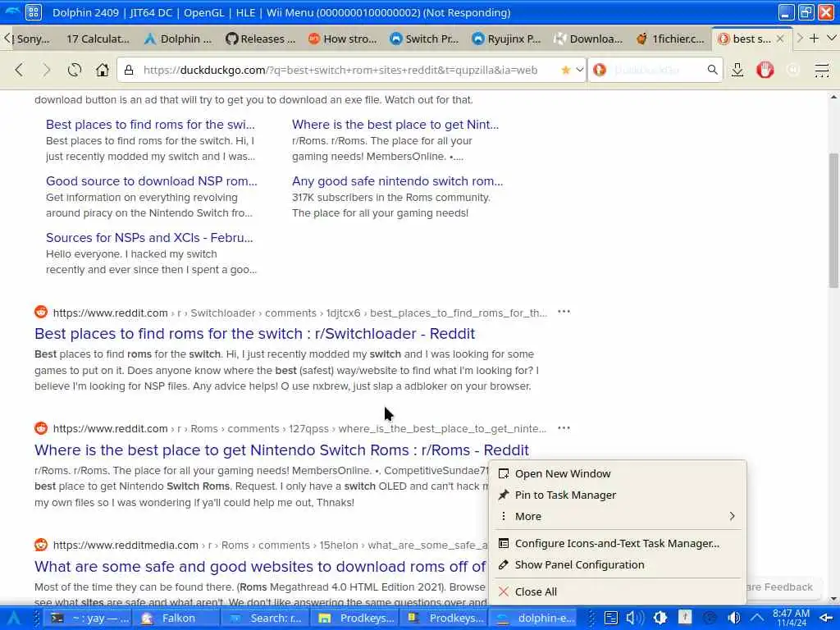
Task: Switch to the 'Releases ...' GitHub tab
Action: [260, 39]
